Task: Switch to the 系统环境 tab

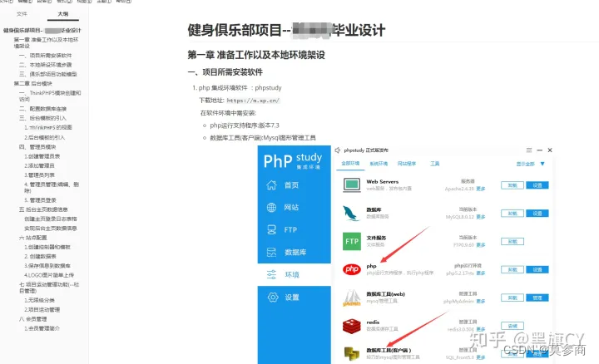Action: (379, 164)
